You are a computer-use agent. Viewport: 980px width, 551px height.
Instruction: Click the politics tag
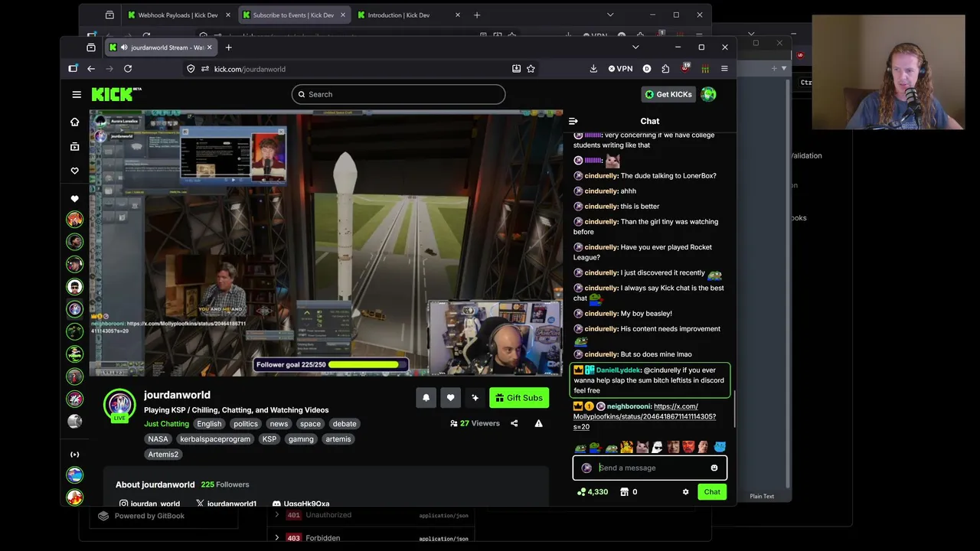click(x=246, y=424)
